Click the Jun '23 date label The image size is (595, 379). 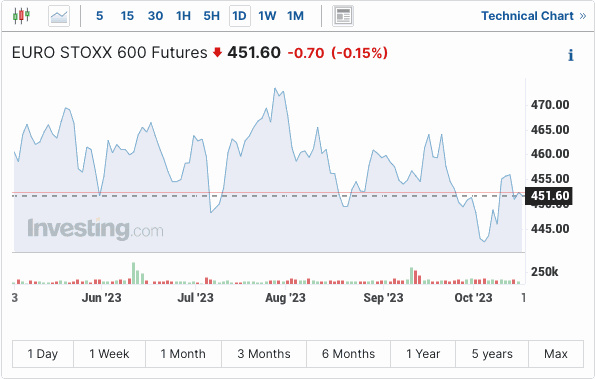(x=101, y=297)
